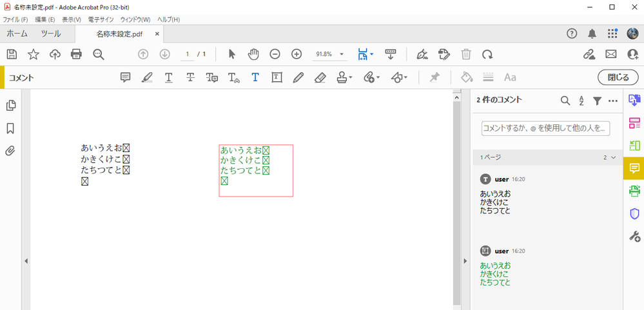Open the zoom level dropdown
The image size is (644, 310).
(x=341, y=54)
